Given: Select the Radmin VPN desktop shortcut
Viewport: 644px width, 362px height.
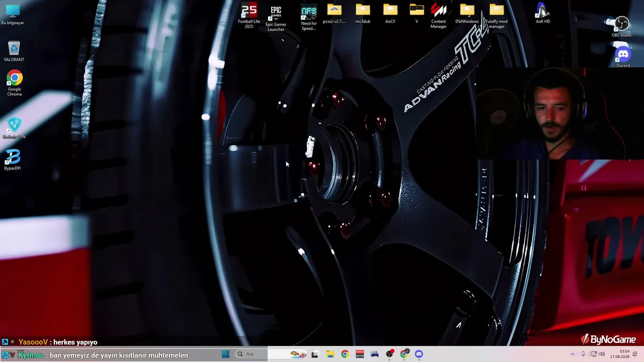Looking at the screenshot, I should tap(14, 128).
